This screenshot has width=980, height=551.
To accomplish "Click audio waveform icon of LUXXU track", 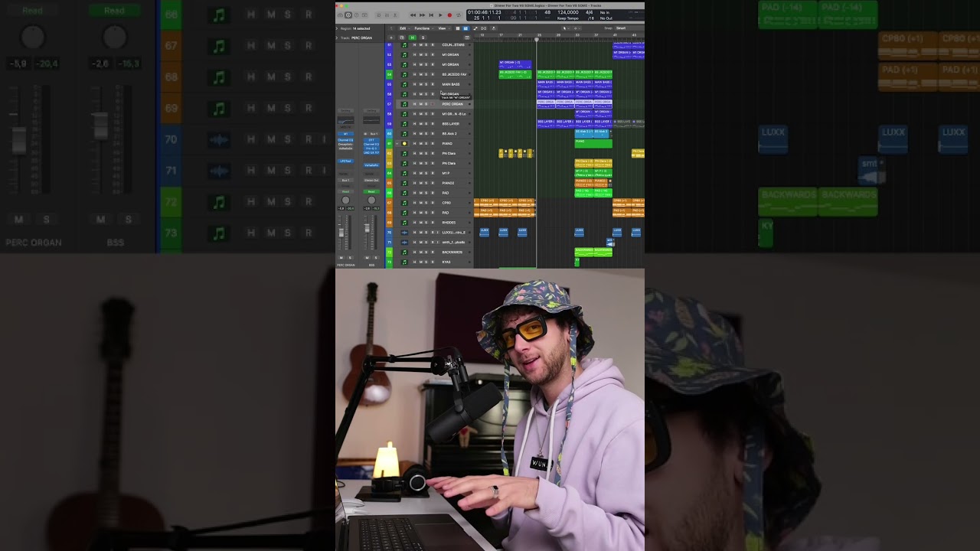I will click(404, 233).
